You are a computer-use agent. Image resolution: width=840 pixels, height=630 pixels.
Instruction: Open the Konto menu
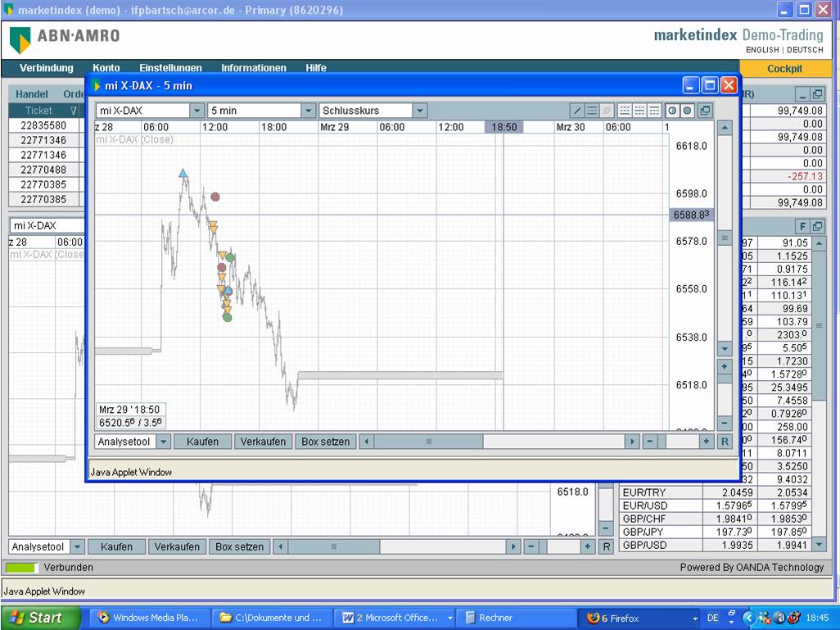point(106,68)
